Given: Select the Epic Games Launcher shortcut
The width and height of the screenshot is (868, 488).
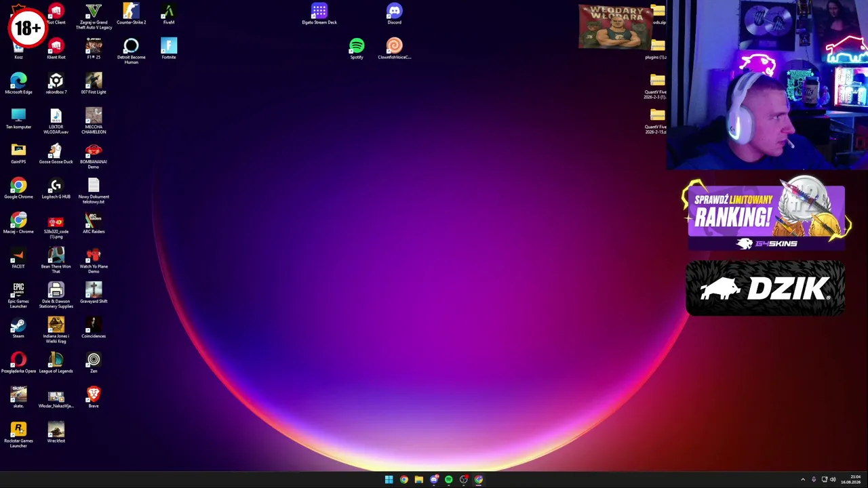Looking at the screenshot, I should (x=18, y=296).
